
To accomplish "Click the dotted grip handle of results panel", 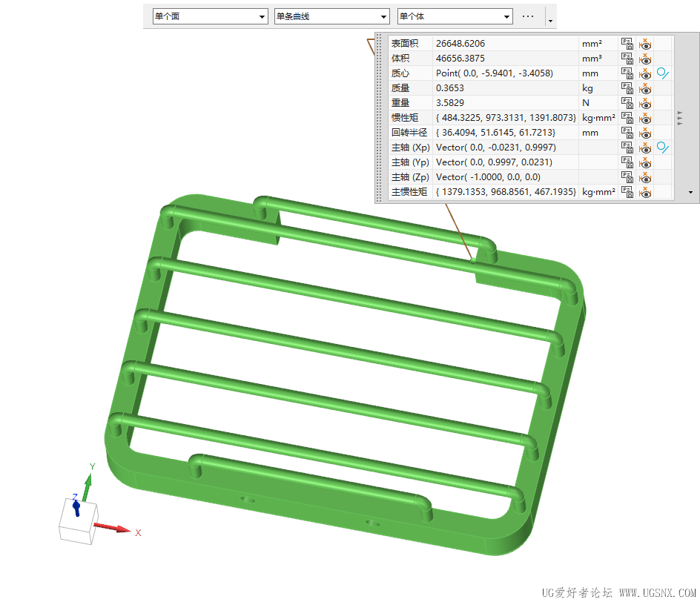I will (x=380, y=118).
